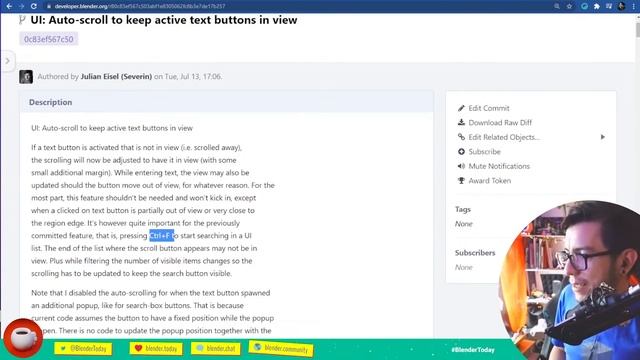Image resolution: width=640 pixels, height=360 pixels.
Task: Click commit hash 0c83ef567c50 tag
Action: (x=49, y=39)
